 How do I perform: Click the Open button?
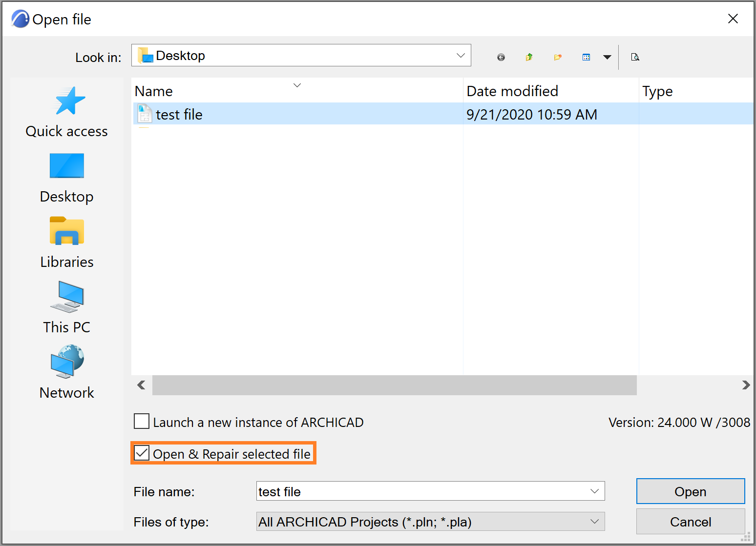coord(691,491)
